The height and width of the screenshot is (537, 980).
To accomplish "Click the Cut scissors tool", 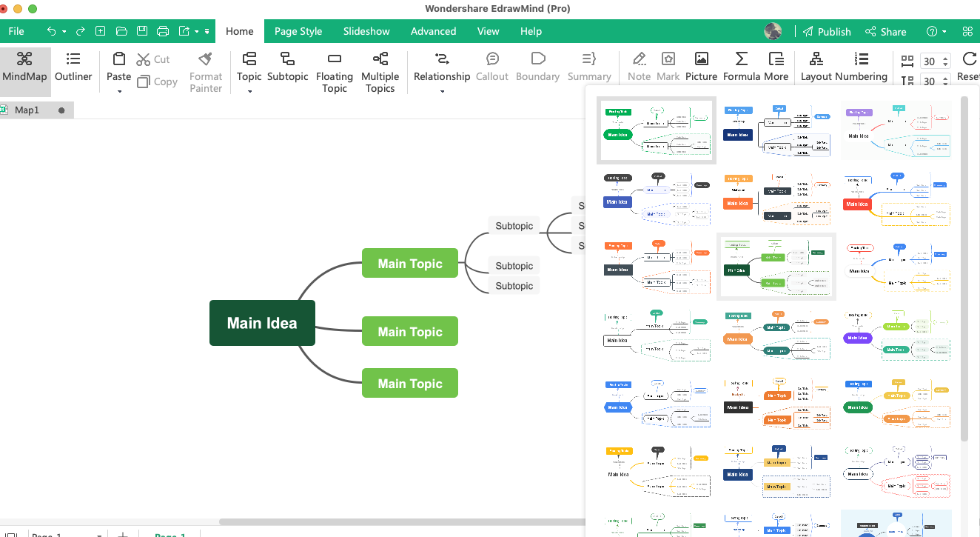I will coord(153,59).
